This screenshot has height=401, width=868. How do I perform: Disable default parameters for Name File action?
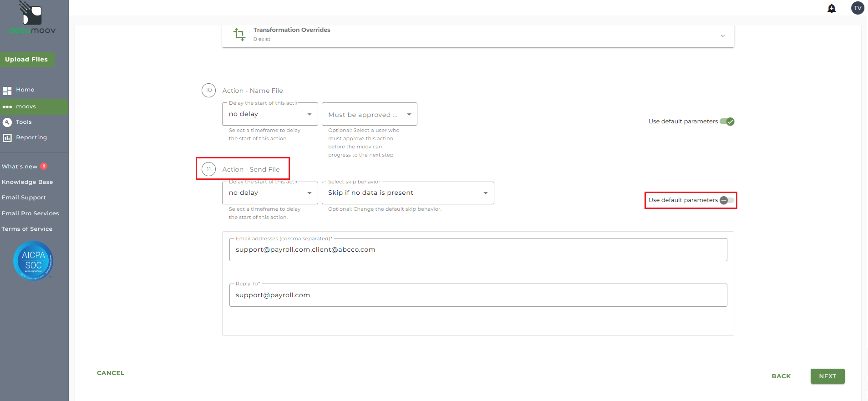(x=727, y=122)
